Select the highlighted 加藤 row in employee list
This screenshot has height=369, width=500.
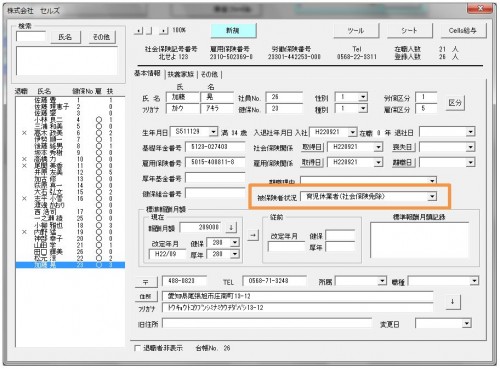[x=70, y=265]
